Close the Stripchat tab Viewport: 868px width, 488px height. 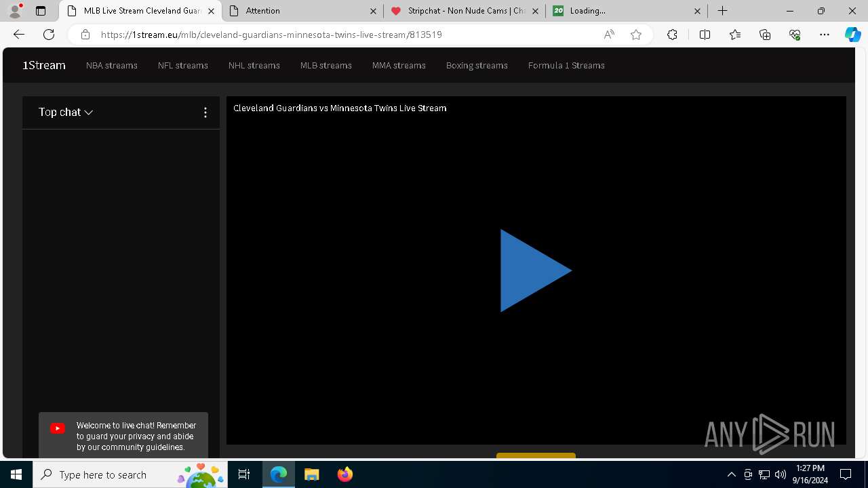point(535,11)
